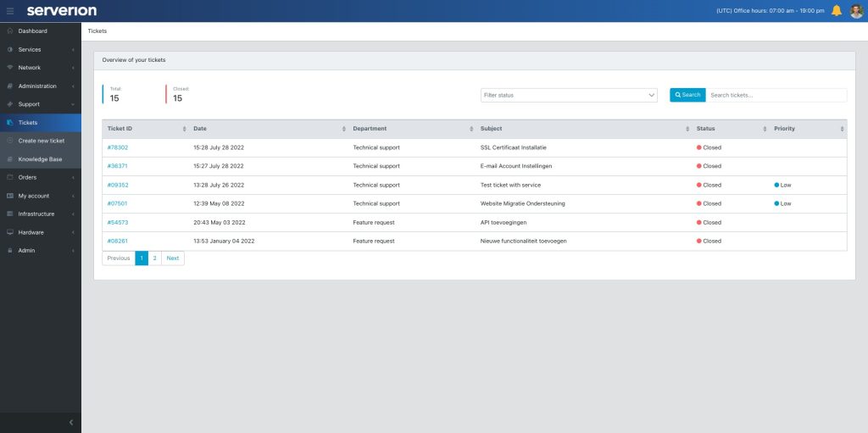Click the Dashboard icon in sidebar
The height and width of the screenshot is (433, 868).
[x=9, y=31]
